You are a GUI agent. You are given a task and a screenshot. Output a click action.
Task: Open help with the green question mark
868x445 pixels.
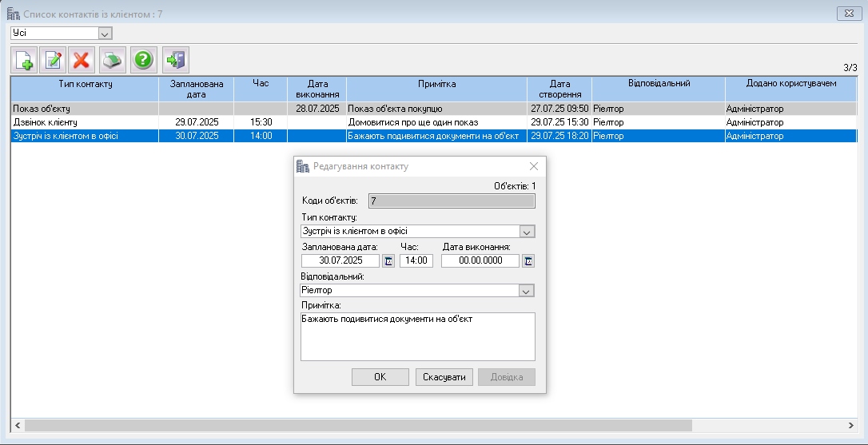(142, 60)
